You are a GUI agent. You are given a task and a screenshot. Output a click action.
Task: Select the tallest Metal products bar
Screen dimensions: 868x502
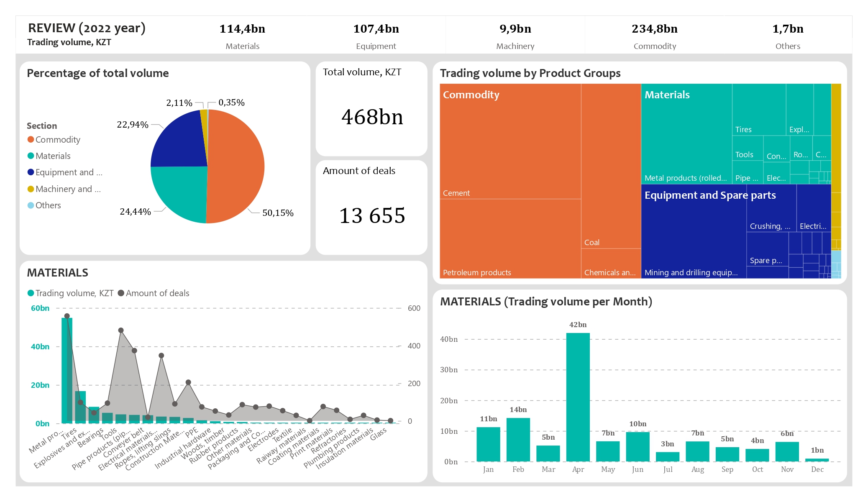coord(67,370)
